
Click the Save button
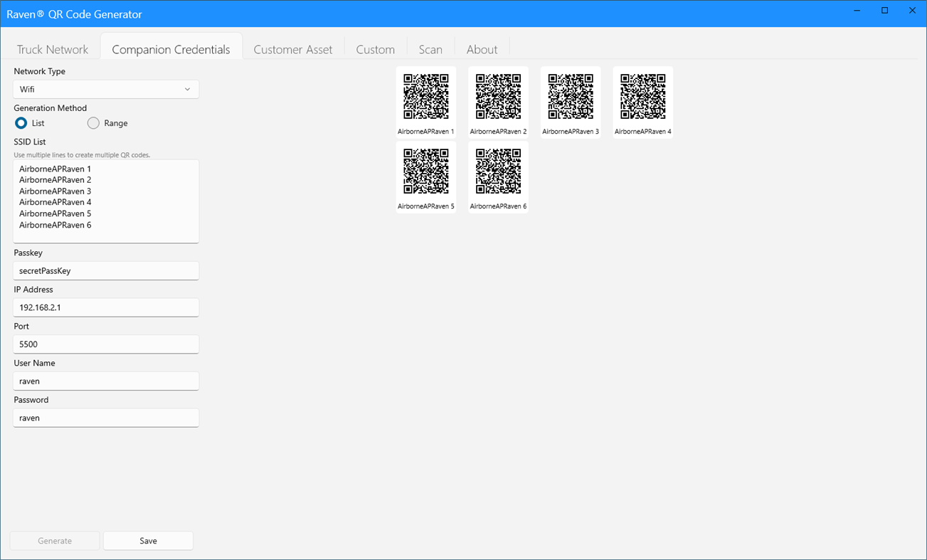[148, 541]
